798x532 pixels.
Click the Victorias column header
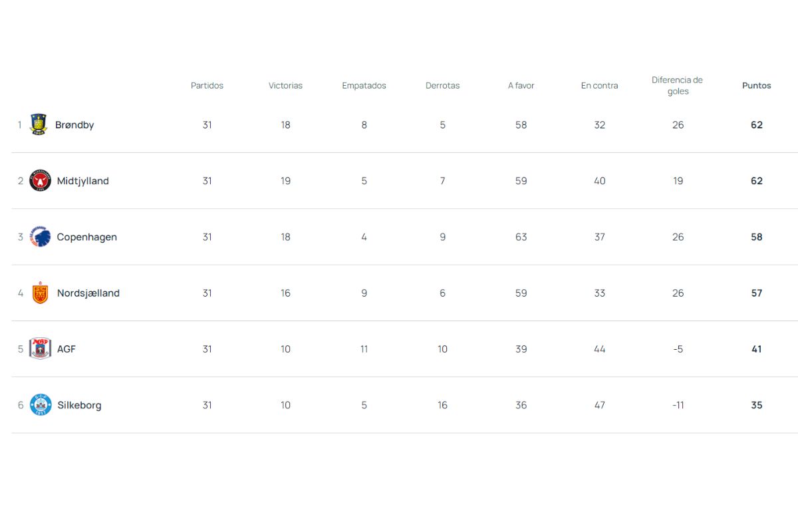[285, 86]
